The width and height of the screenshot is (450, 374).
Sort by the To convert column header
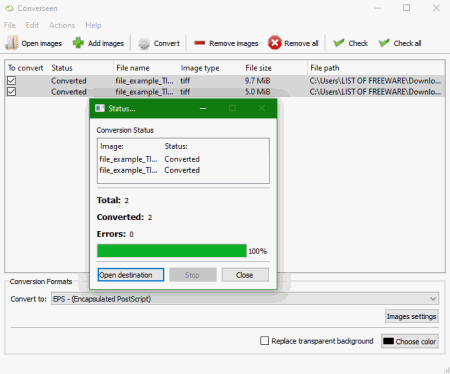pos(26,68)
